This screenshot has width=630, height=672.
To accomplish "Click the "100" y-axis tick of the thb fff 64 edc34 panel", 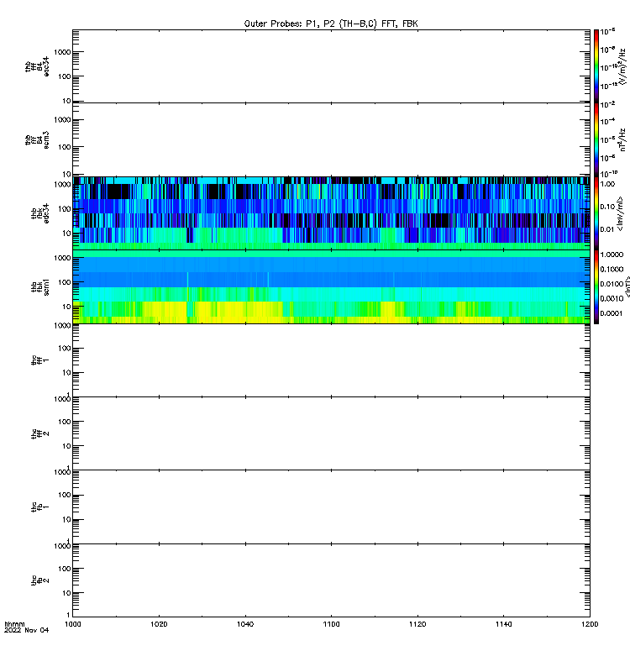I will 65,76.
